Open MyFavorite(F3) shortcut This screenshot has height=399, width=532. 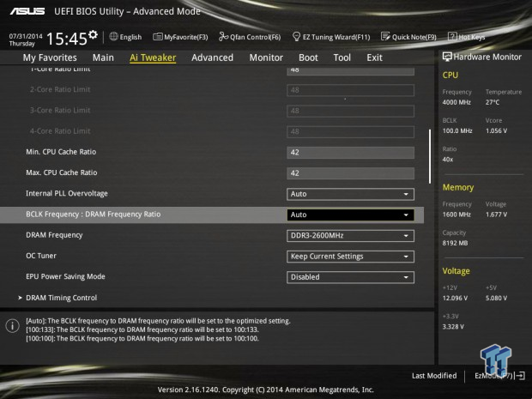coord(180,37)
